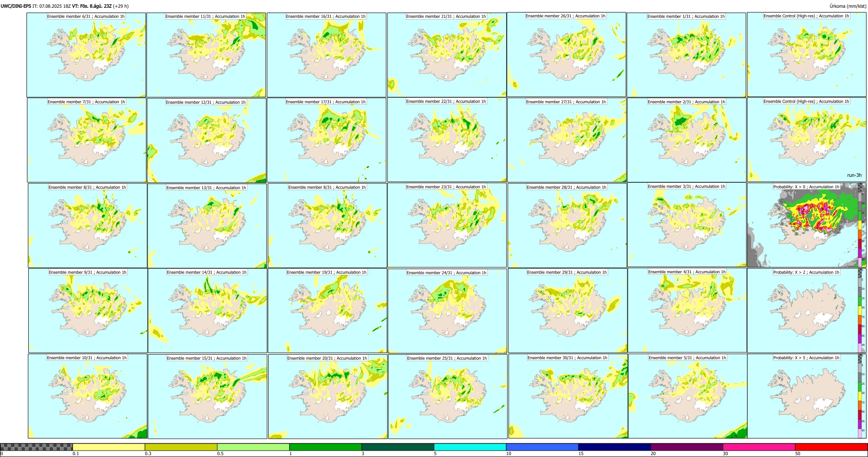The height and width of the screenshot is (457, 868).
Task: Open the Ensemble member 20/31 map
Action: (328, 396)
